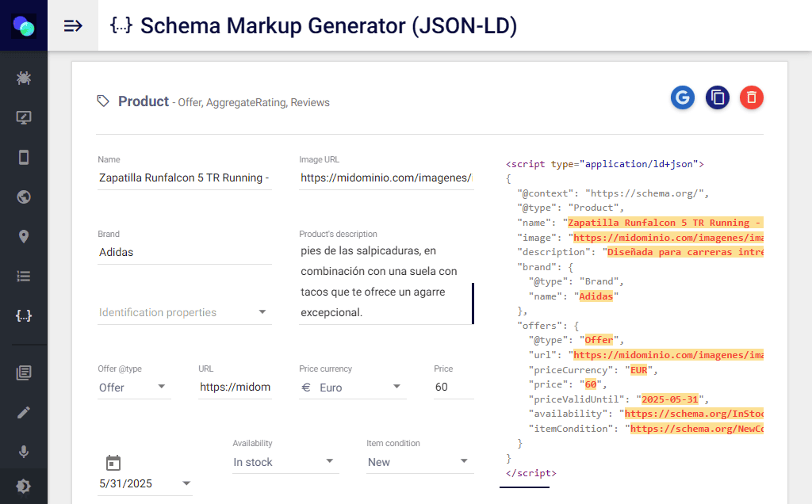Click the opening script tag line
Image resolution: width=812 pixels, height=504 pixels.
click(x=605, y=164)
